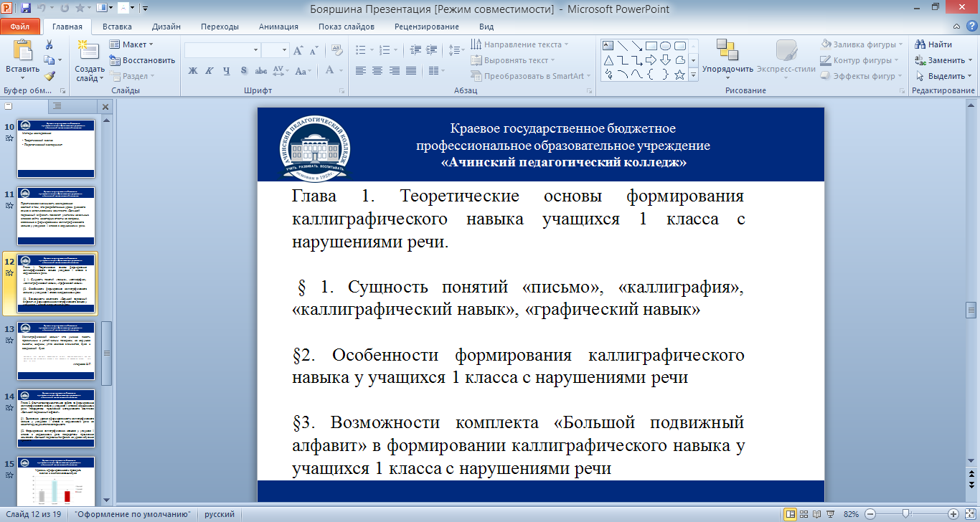Switch to the Анимация tab
980x522 pixels.
click(279, 27)
